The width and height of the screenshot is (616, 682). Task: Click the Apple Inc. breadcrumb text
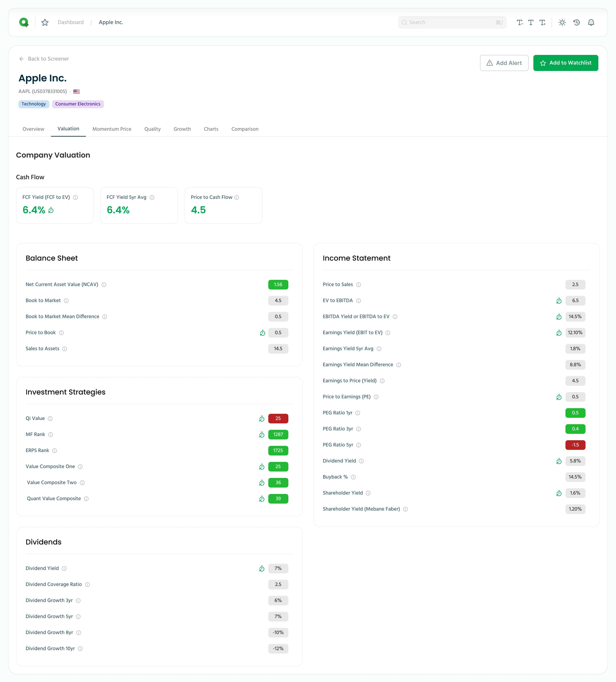(x=111, y=22)
